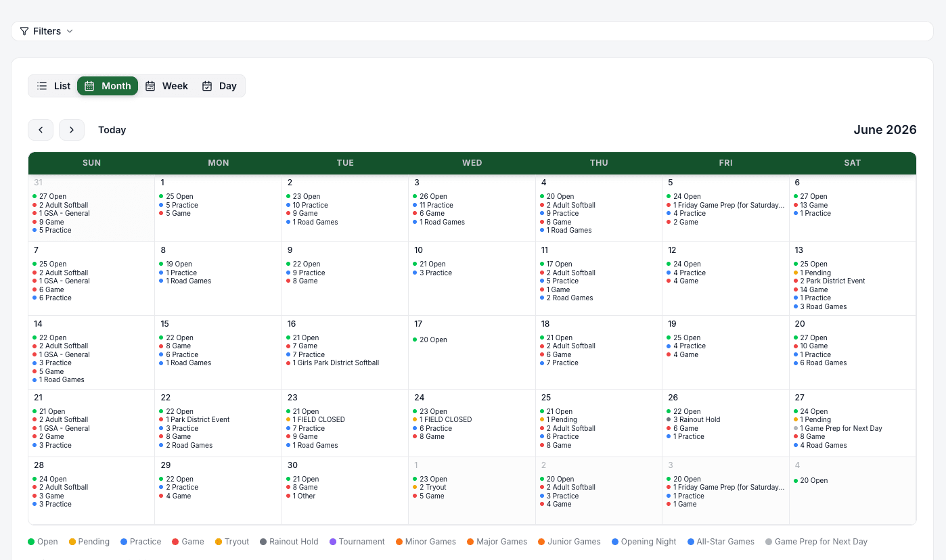Open '1 Friday Game Prep' on June 5
Screen dimensions: 946x560
pos(725,205)
